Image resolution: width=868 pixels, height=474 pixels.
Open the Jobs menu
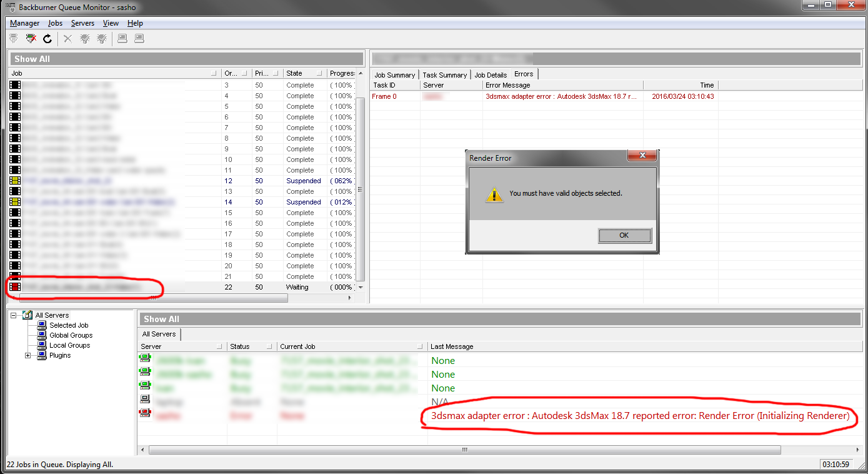pyautogui.click(x=55, y=23)
